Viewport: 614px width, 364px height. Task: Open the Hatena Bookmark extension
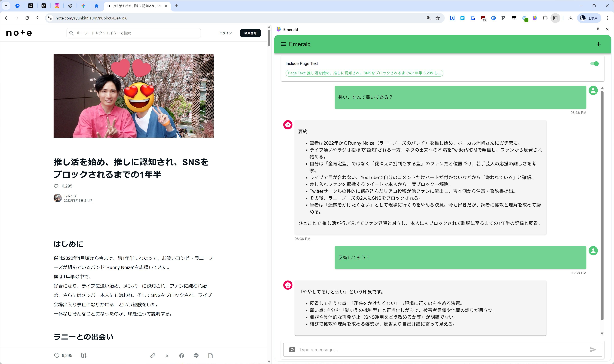point(462,18)
